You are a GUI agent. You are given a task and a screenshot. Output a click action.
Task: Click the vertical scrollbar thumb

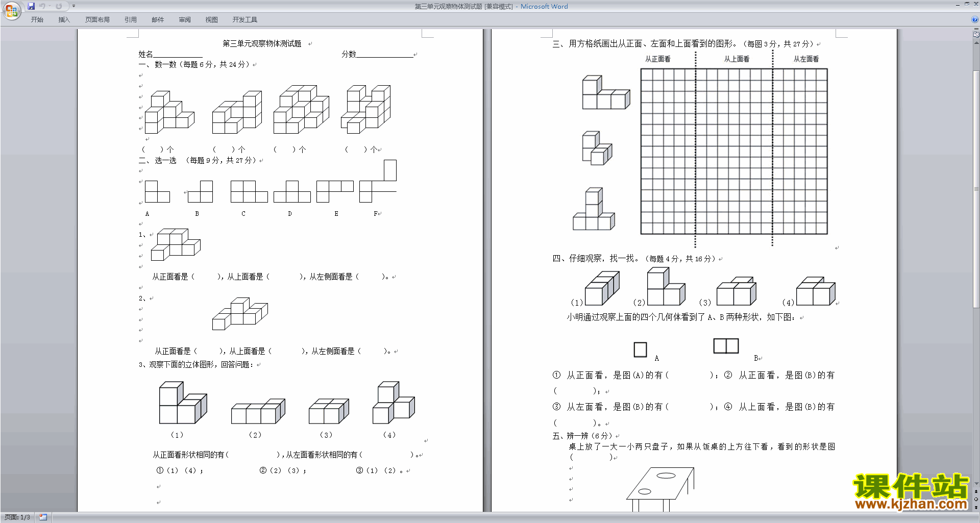976,189
